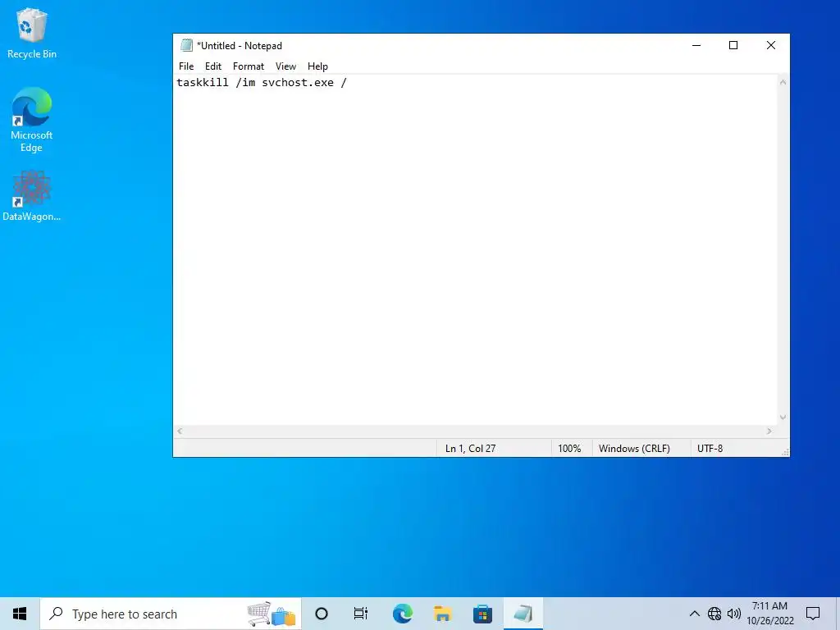840x630 pixels.
Task: Open the Recycle Bin desktop icon
Action: (32, 33)
